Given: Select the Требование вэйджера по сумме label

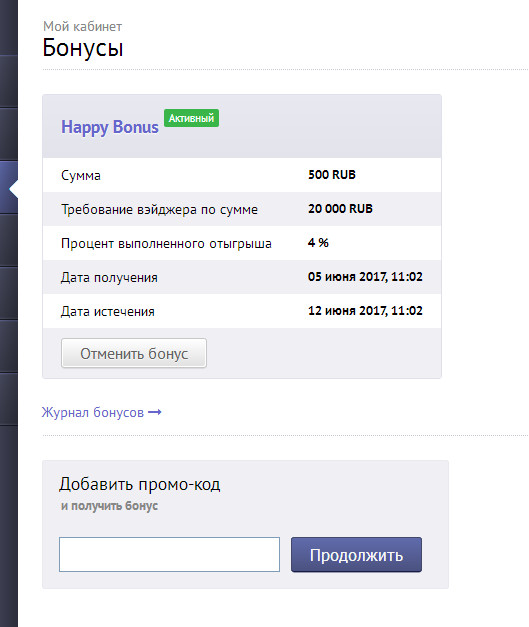Looking at the screenshot, I should coord(159,210).
